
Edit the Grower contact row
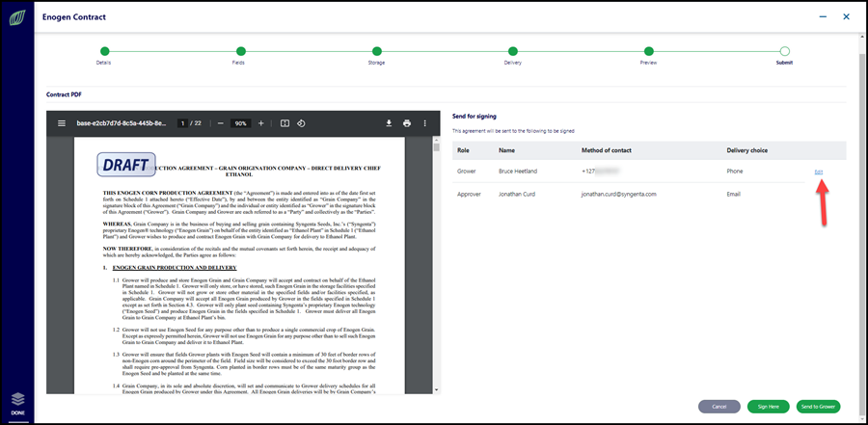[819, 172]
